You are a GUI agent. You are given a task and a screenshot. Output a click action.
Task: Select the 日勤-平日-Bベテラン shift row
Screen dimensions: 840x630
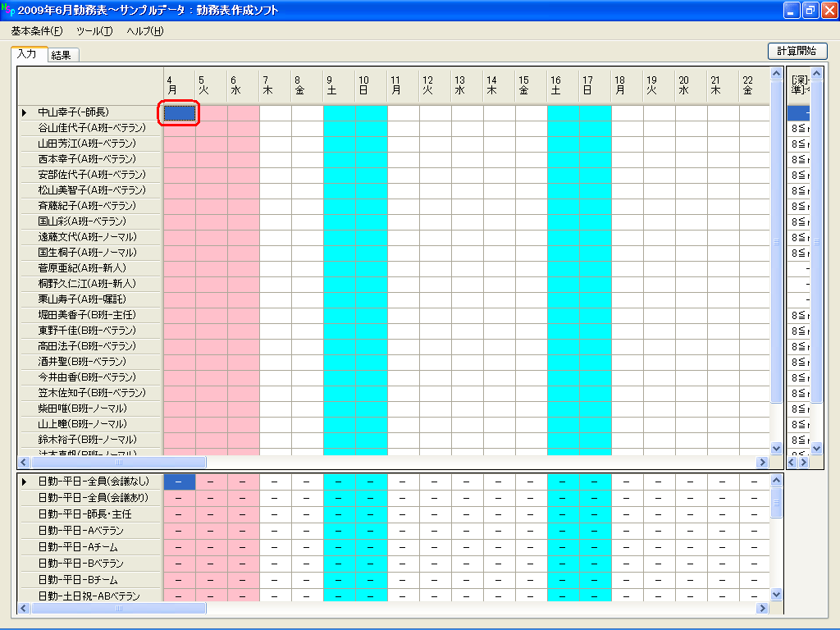[90, 564]
